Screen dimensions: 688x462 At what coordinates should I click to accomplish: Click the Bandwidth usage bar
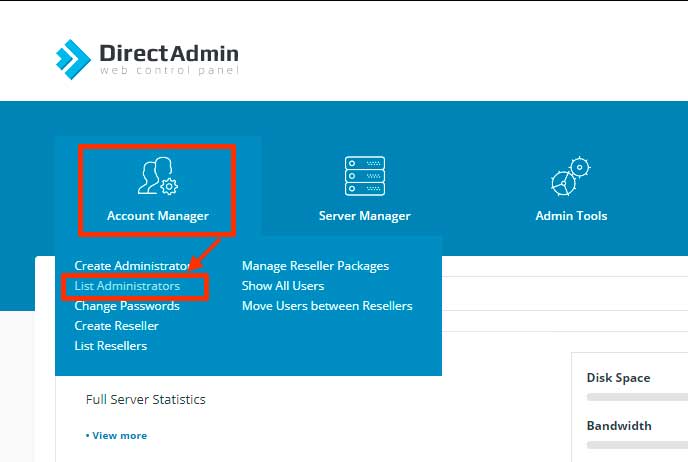click(636, 444)
